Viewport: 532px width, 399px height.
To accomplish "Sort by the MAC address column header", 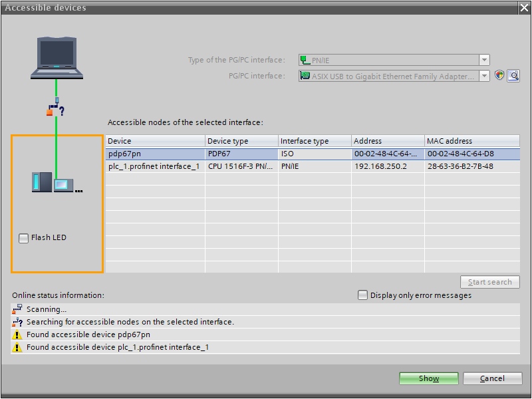I will point(472,141).
